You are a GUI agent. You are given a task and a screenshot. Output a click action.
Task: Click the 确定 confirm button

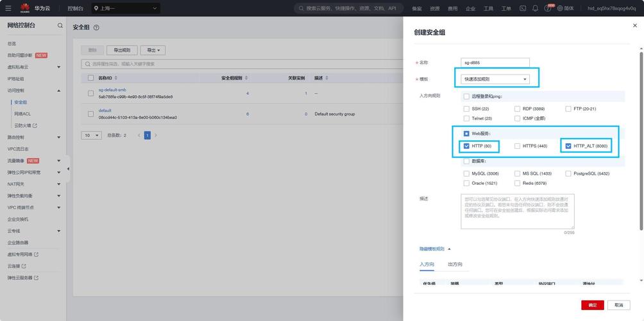[x=592, y=305]
